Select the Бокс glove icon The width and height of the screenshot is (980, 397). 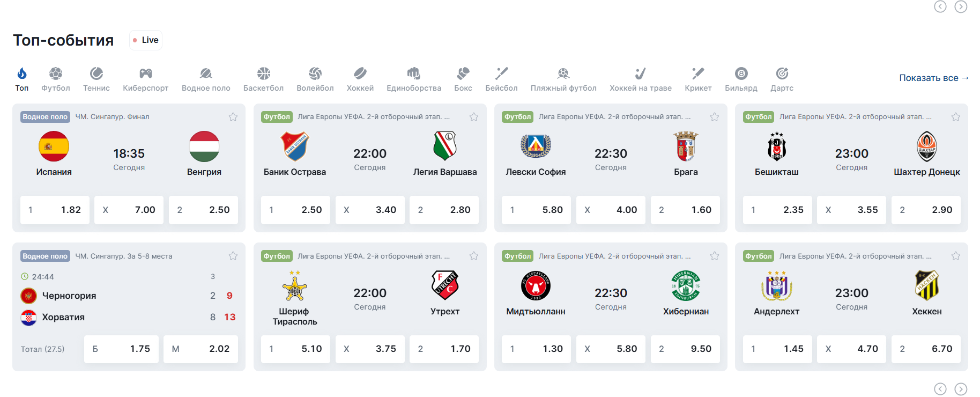coord(463,73)
